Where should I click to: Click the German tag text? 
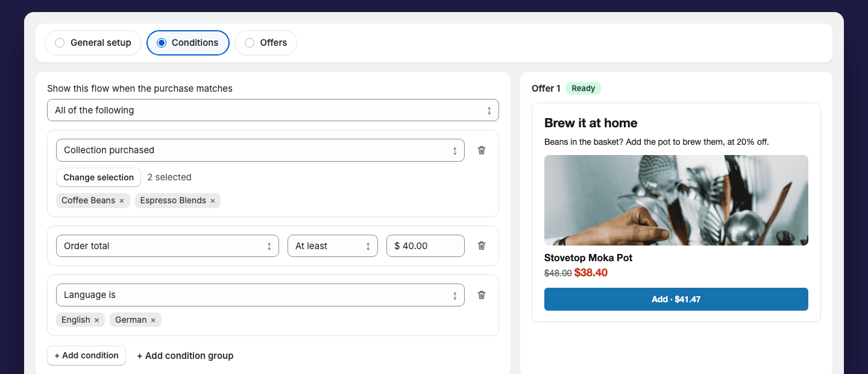click(131, 320)
